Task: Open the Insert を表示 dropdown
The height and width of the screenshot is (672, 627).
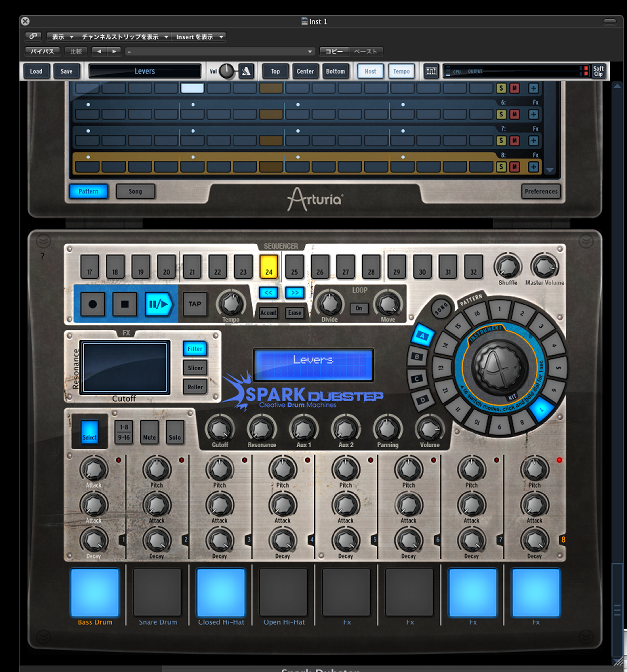Action: point(199,37)
